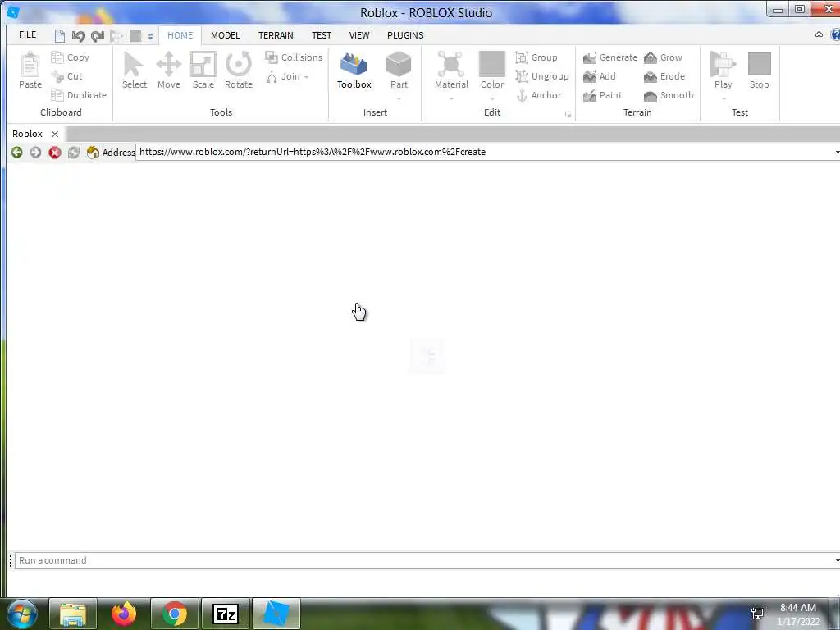The width and height of the screenshot is (840, 630).
Task: Choose the Scale tool
Action: 203,71
